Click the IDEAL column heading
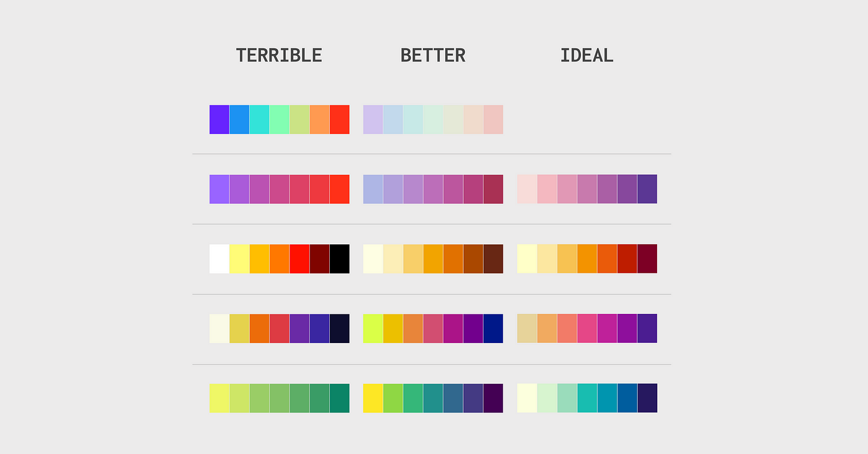 pyautogui.click(x=587, y=55)
